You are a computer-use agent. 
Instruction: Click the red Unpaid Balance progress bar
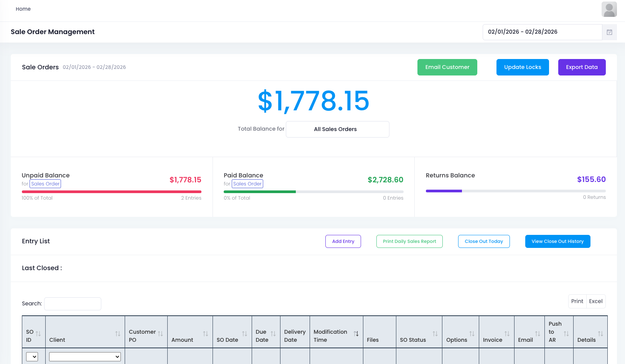coord(111,192)
